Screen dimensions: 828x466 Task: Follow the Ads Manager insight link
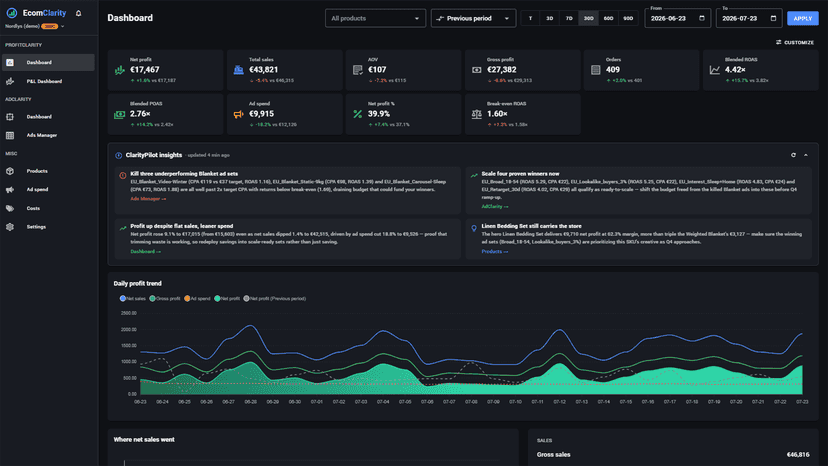pyautogui.click(x=148, y=199)
